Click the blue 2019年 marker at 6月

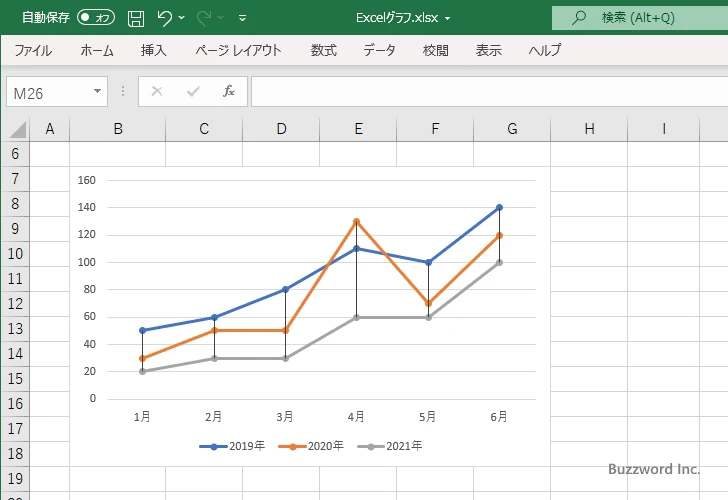(500, 208)
